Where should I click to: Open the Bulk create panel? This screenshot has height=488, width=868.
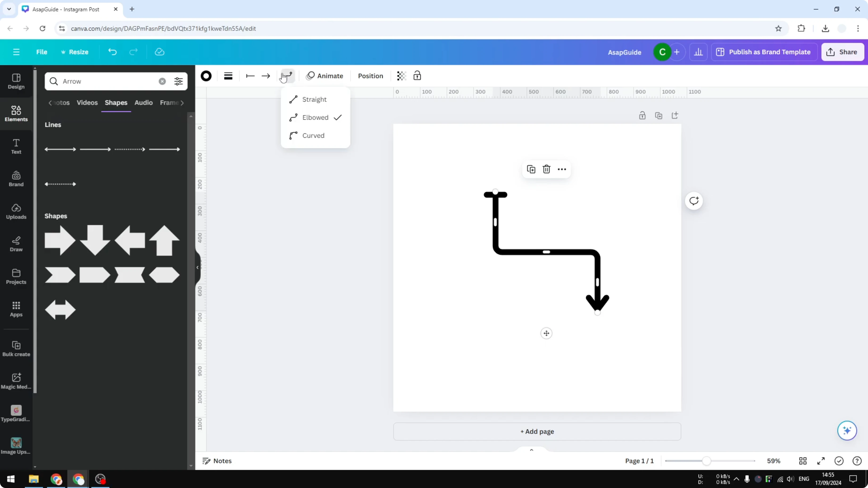tap(16, 349)
